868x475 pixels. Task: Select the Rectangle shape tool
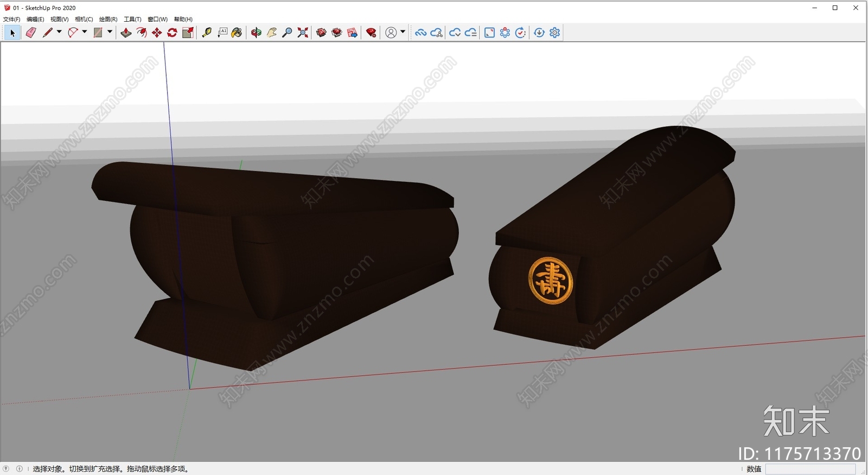pyautogui.click(x=98, y=33)
